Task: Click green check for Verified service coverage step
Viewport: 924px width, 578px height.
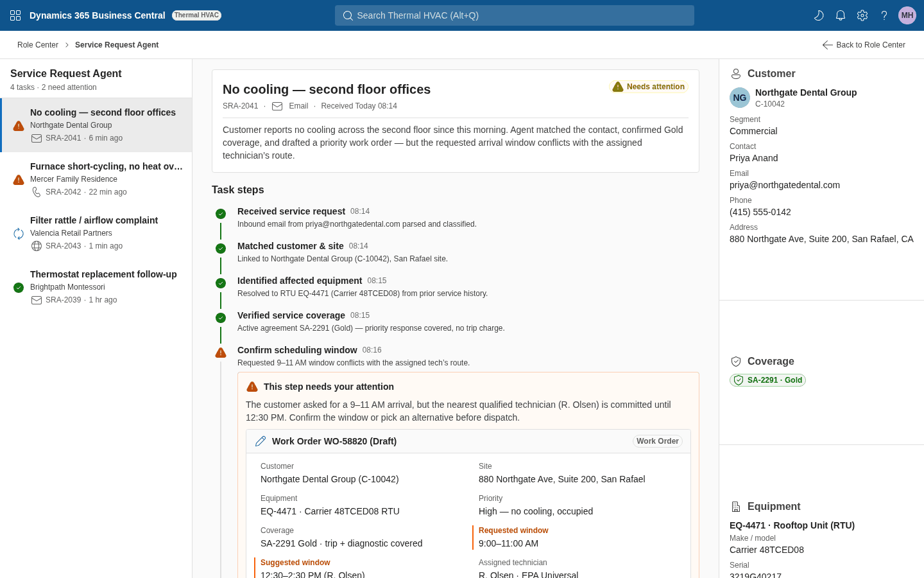Action: (x=221, y=318)
